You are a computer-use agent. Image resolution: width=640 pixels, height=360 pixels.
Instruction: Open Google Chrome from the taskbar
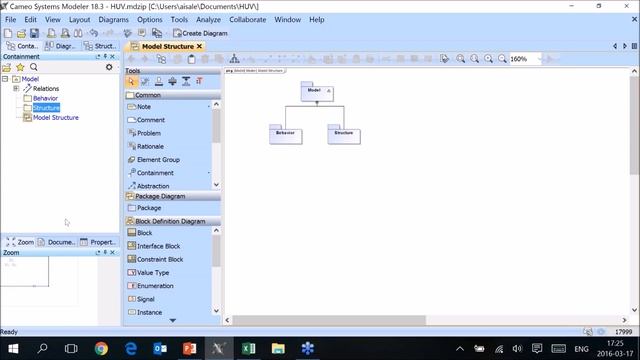point(101,349)
